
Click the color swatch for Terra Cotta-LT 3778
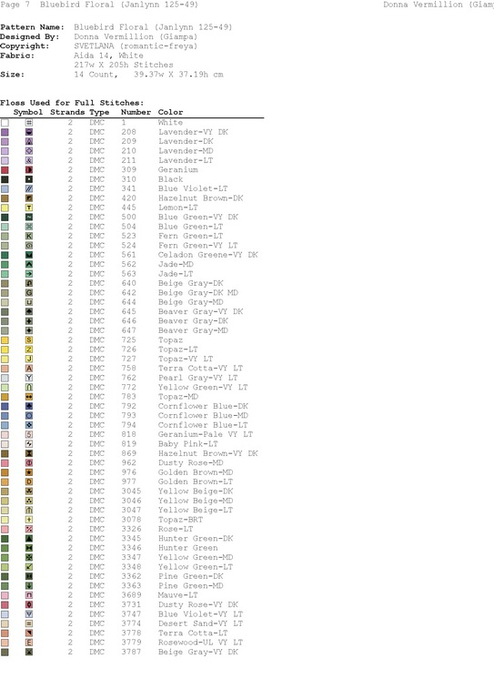pyautogui.click(x=5, y=633)
